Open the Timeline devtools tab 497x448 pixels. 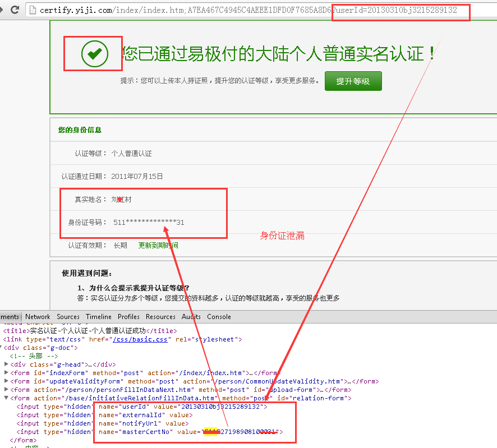pyautogui.click(x=99, y=316)
